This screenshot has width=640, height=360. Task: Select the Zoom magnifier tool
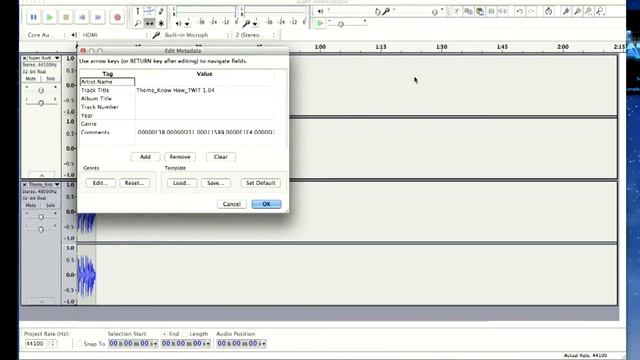[x=138, y=24]
